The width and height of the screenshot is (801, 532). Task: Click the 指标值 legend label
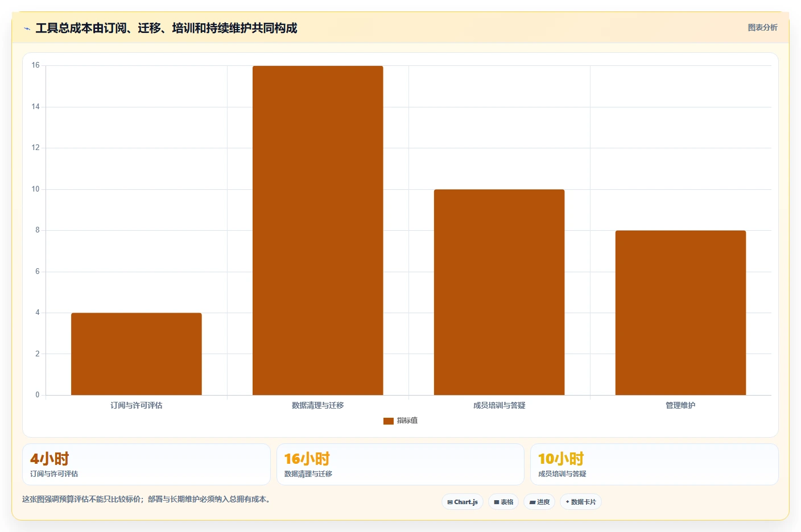[x=407, y=421]
